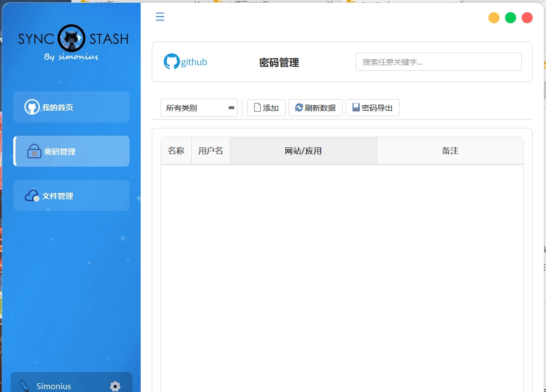
Task: Click the 添加 button to add a password
Action: (266, 107)
